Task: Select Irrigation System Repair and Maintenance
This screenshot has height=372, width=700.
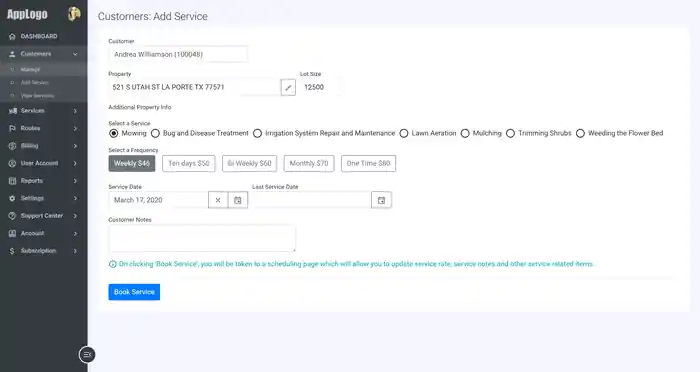Action: (x=257, y=133)
